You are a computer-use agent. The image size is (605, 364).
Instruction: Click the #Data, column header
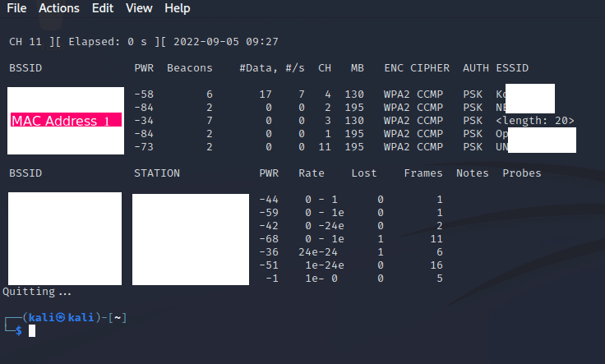258,68
